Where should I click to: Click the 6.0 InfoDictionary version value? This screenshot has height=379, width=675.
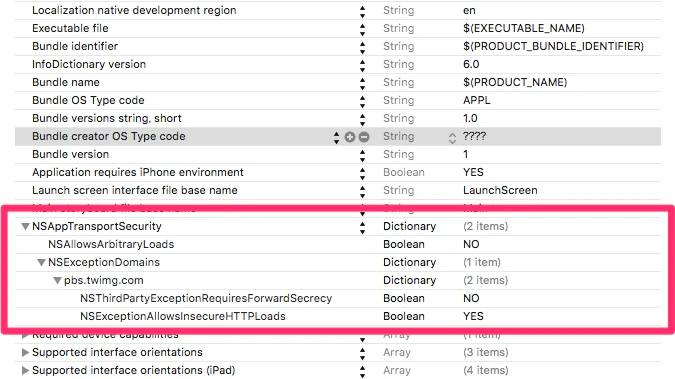(471, 64)
